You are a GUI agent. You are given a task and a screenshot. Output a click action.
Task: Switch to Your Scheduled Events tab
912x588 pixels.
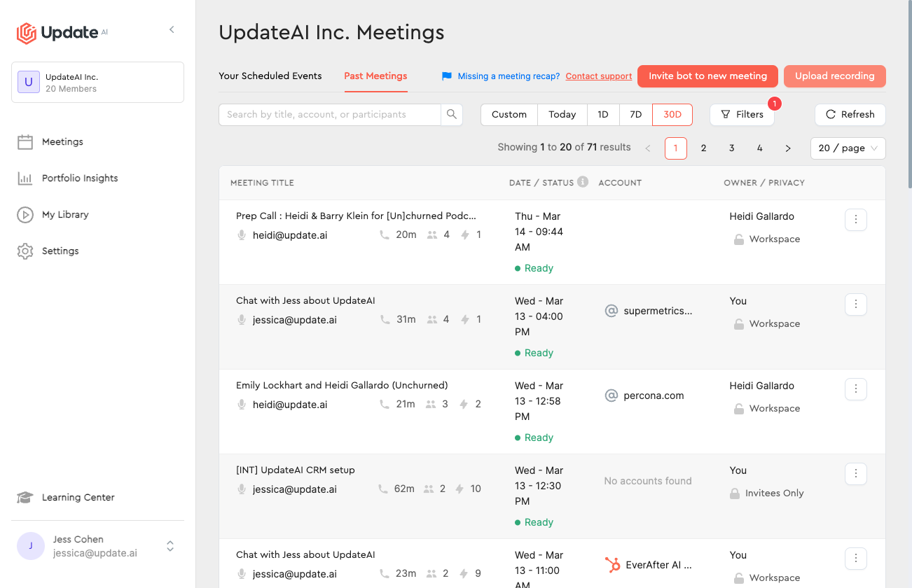(270, 76)
